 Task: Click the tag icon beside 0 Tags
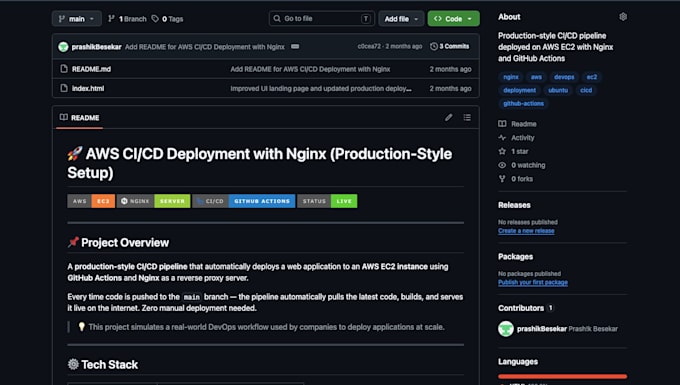pyautogui.click(x=155, y=19)
